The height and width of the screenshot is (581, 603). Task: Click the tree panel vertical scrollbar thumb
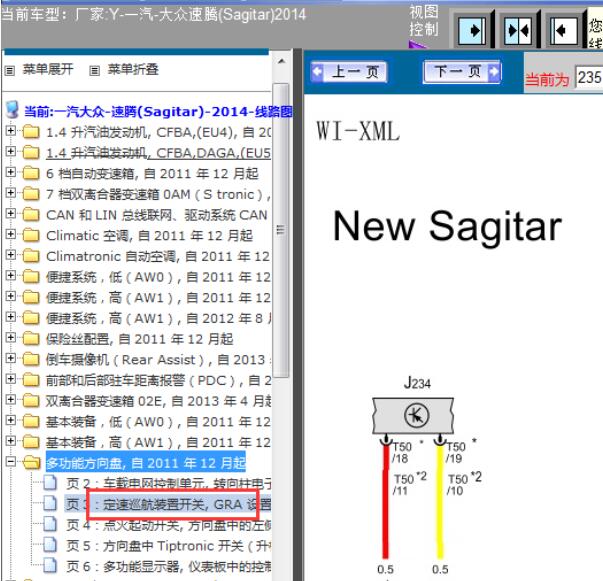tap(281, 230)
